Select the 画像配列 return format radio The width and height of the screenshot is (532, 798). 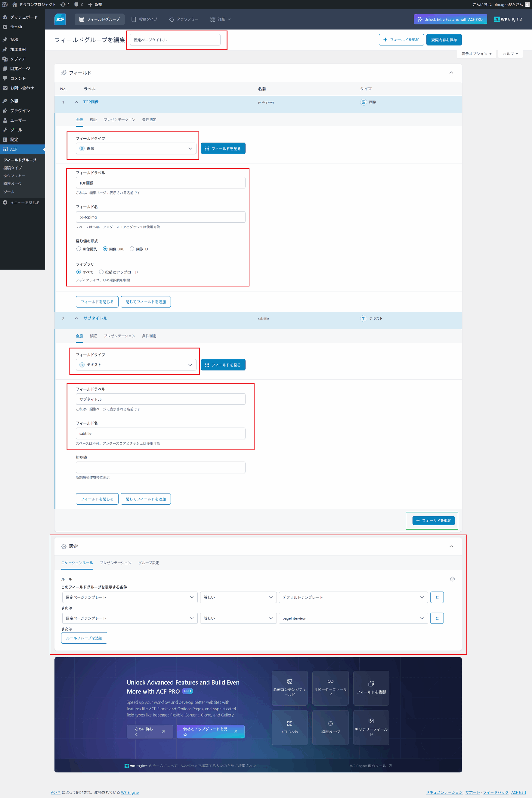79,248
